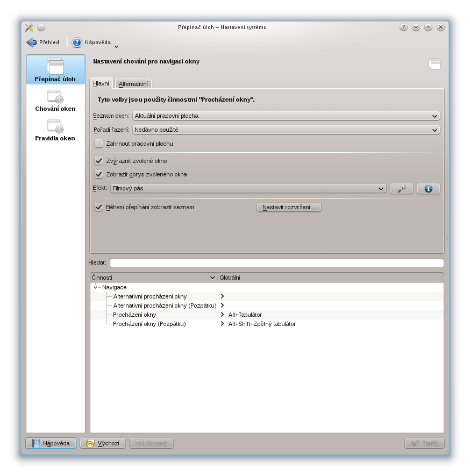Screen dimensions: 470x476
Task: Switch to the Hlavní tab
Action: click(101, 83)
